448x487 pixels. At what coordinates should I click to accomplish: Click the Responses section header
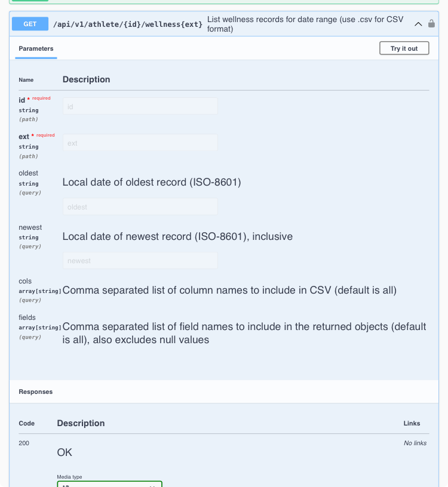point(36,392)
